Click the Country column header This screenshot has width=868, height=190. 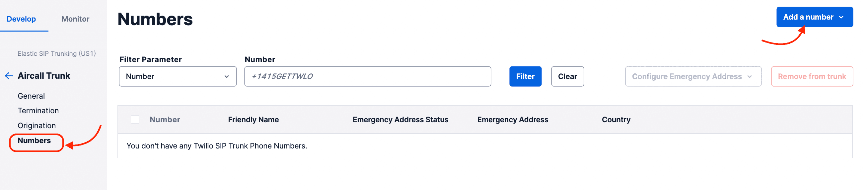pyautogui.click(x=615, y=120)
